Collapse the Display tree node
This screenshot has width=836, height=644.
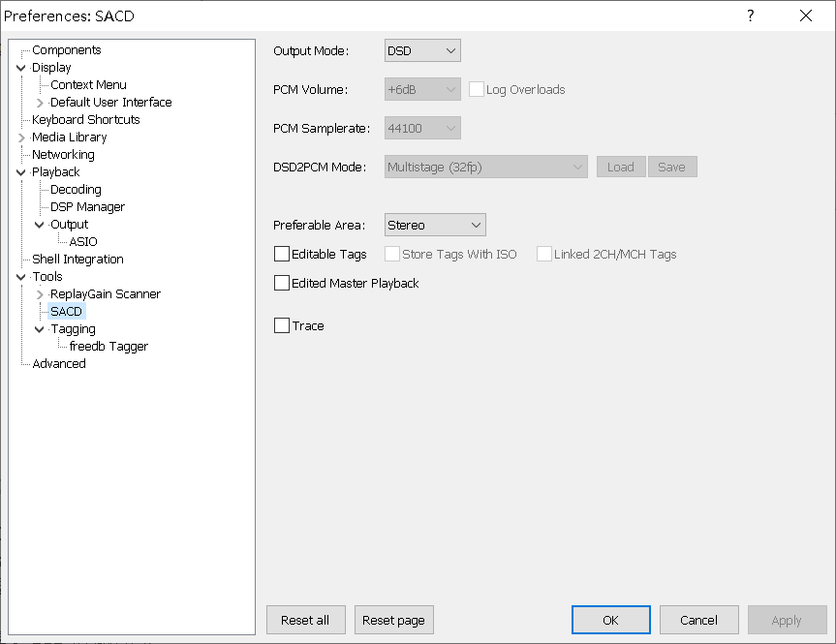[x=21, y=68]
